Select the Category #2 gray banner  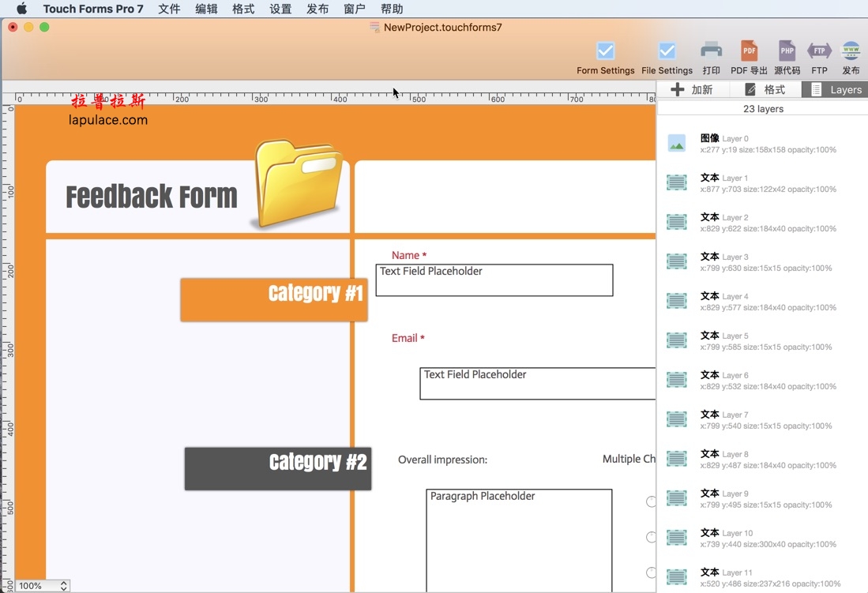(x=278, y=468)
